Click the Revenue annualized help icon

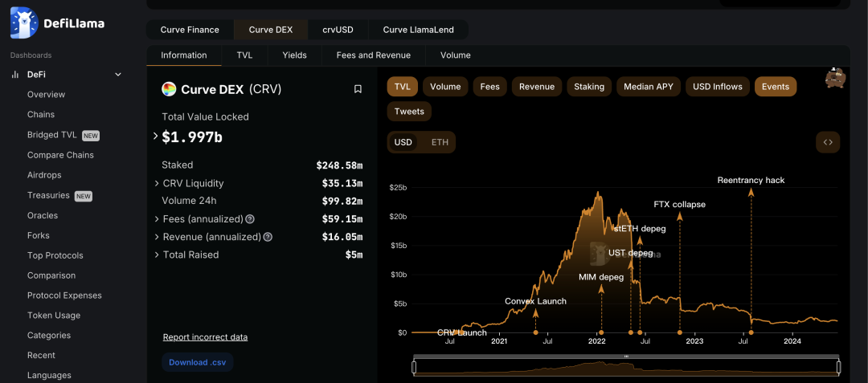click(268, 237)
